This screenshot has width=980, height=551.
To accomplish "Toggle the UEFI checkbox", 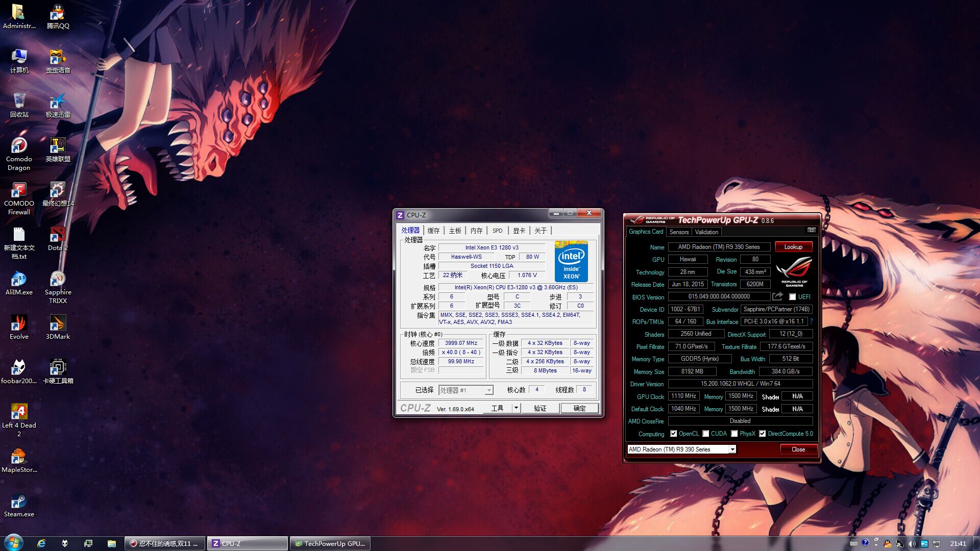I will (792, 297).
